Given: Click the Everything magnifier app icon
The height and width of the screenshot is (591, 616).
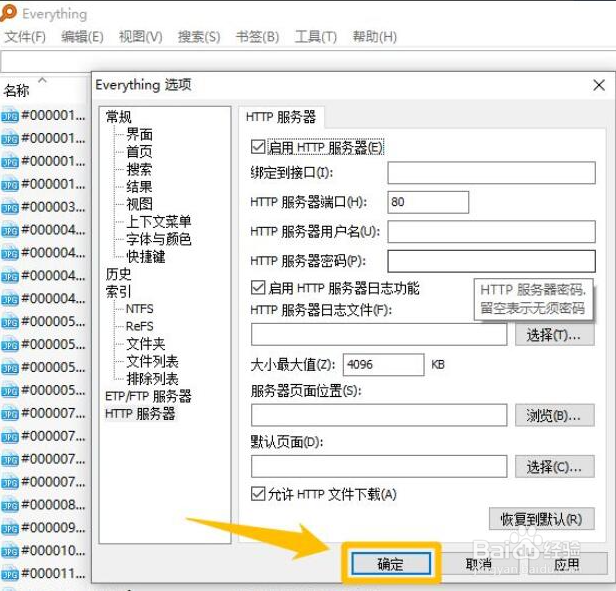Looking at the screenshot, I should (8, 13).
